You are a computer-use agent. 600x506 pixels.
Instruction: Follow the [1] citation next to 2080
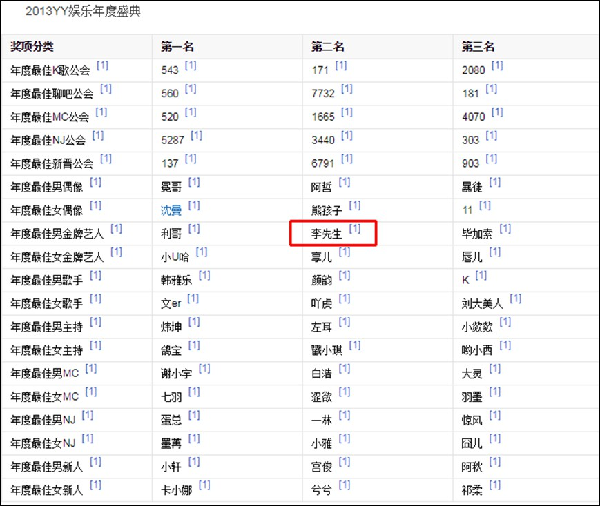(497, 66)
